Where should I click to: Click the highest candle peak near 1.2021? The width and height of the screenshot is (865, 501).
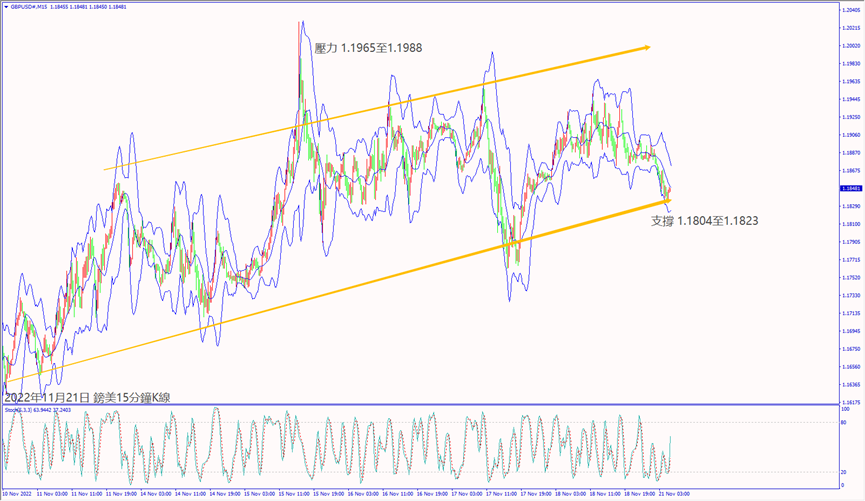click(x=300, y=22)
